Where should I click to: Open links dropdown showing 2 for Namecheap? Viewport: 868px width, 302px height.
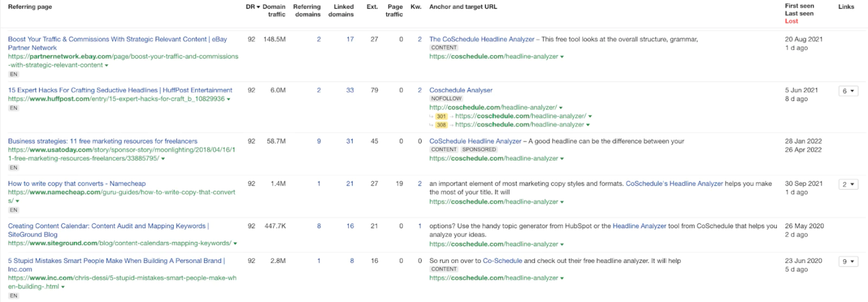click(x=848, y=185)
